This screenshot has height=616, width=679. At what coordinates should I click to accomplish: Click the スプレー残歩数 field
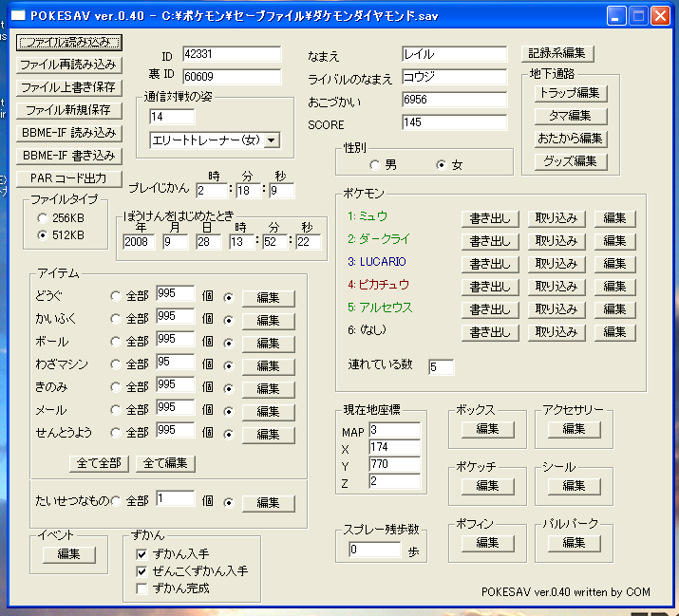tap(375, 550)
